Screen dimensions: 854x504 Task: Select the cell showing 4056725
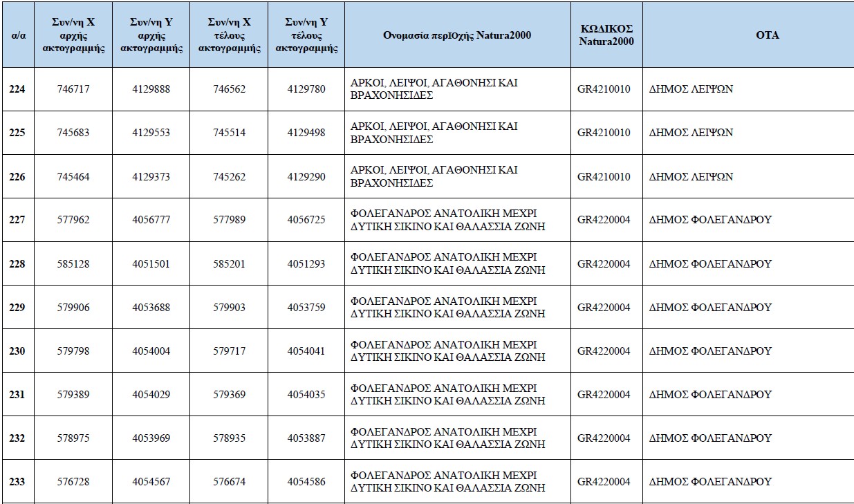click(306, 220)
